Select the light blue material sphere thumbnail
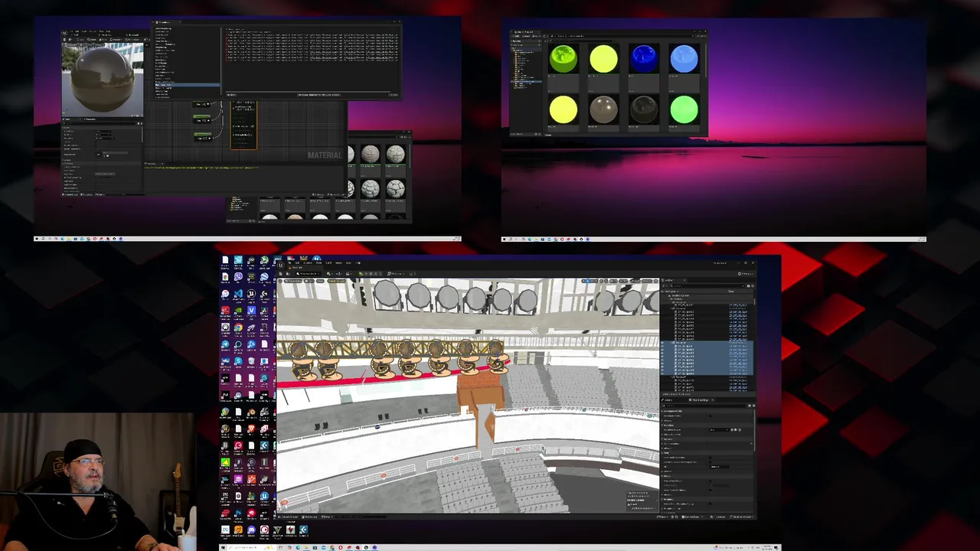The image size is (980, 551). tap(684, 58)
